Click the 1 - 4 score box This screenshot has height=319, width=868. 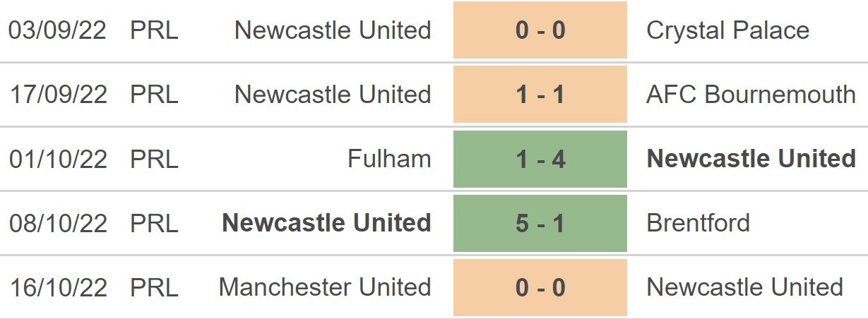coord(540,159)
